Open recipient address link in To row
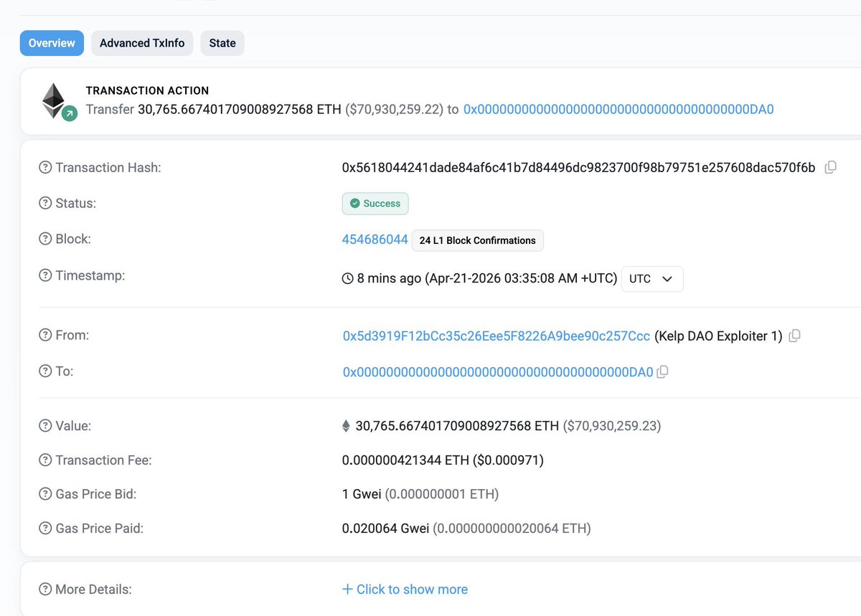The height and width of the screenshot is (616, 861). pyautogui.click(x=497, y=371)
